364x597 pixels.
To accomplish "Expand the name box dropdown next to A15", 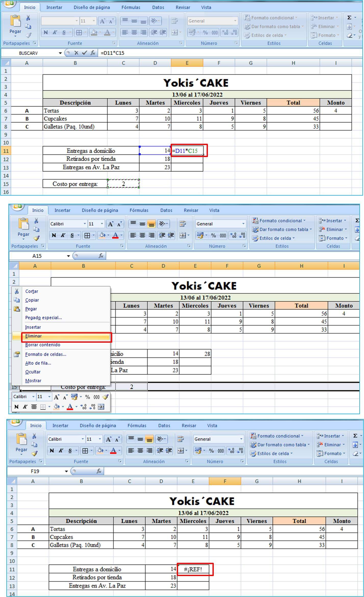I will coord(68,256).
